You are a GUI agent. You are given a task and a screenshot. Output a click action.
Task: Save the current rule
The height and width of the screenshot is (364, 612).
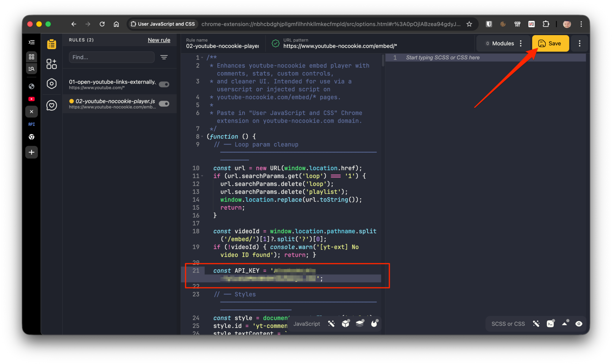tap(550, 43)
